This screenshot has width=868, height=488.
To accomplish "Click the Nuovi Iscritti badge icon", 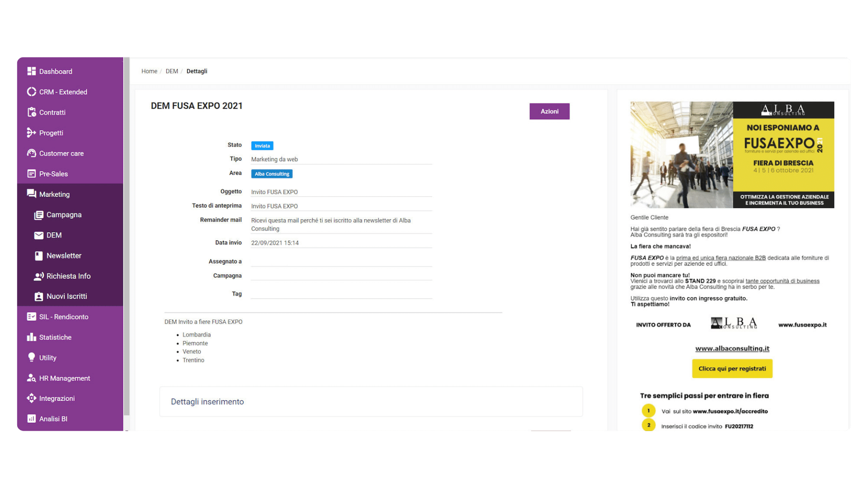I will (x=39, y=296).
